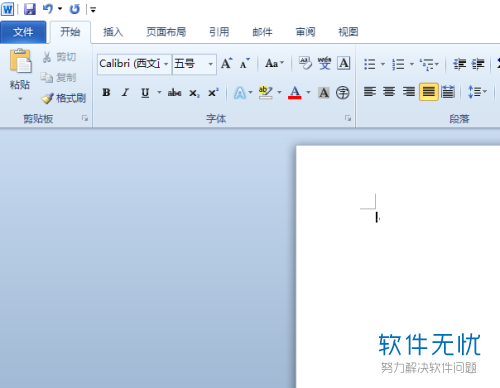Expand the 粘贴 paste options arrow
500x388 pixels.
pyautogui.click(x=20, y=99)
